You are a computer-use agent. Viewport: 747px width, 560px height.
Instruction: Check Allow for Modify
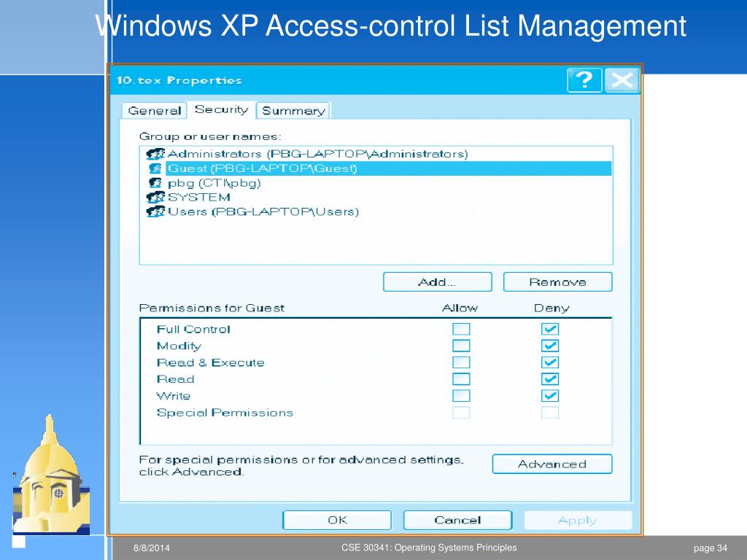point(461,346)
